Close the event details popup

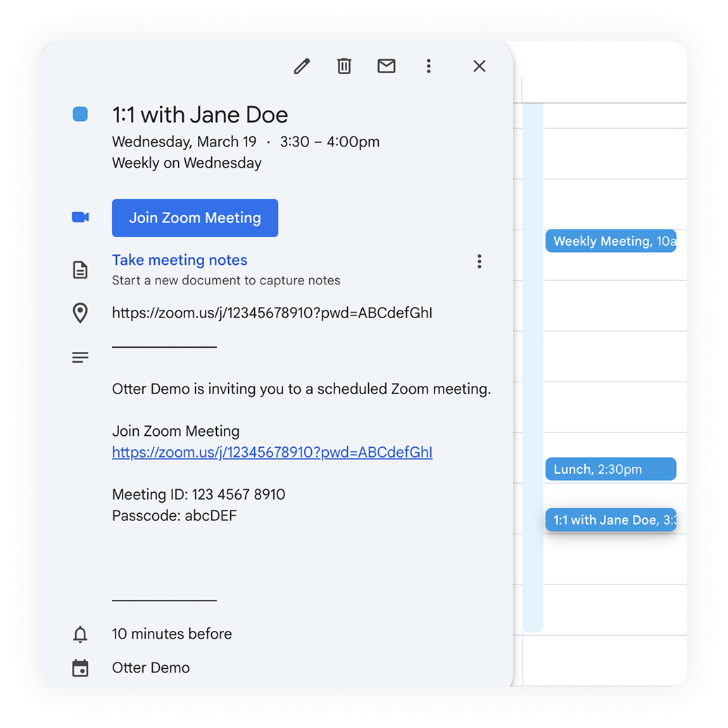(x=479, y=66)
